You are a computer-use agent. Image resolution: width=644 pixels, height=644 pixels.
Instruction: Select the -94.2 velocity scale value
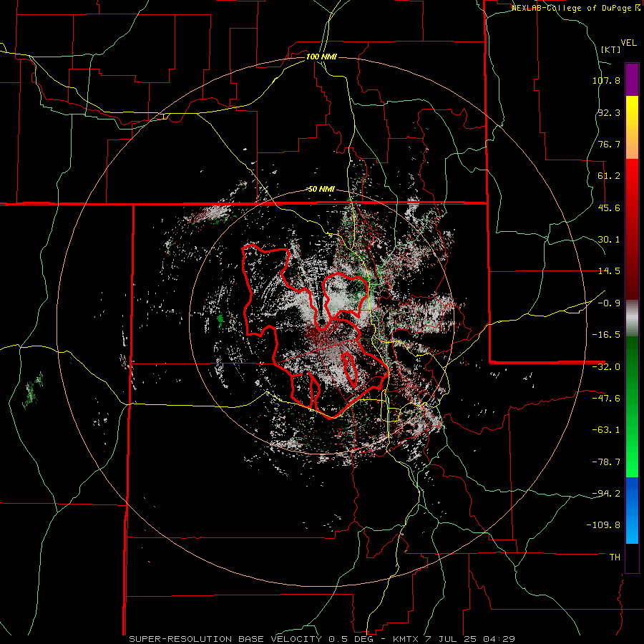click(x=606, y=493)
